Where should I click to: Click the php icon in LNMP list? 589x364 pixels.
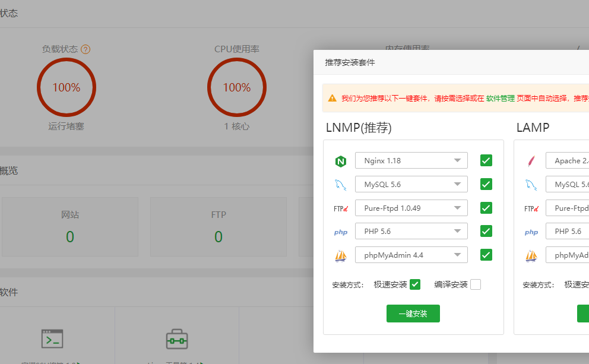341,232
